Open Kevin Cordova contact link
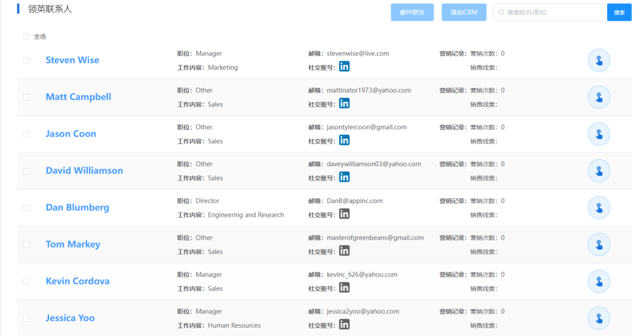This screenshot has height=336, width=644. 78,281
